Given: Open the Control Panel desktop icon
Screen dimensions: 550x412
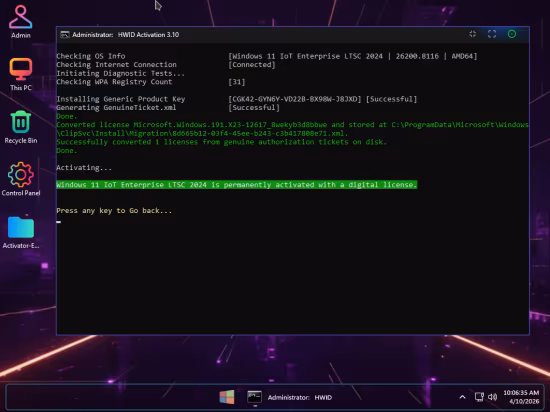Looking at the screenshot, I should coord(21,179).
